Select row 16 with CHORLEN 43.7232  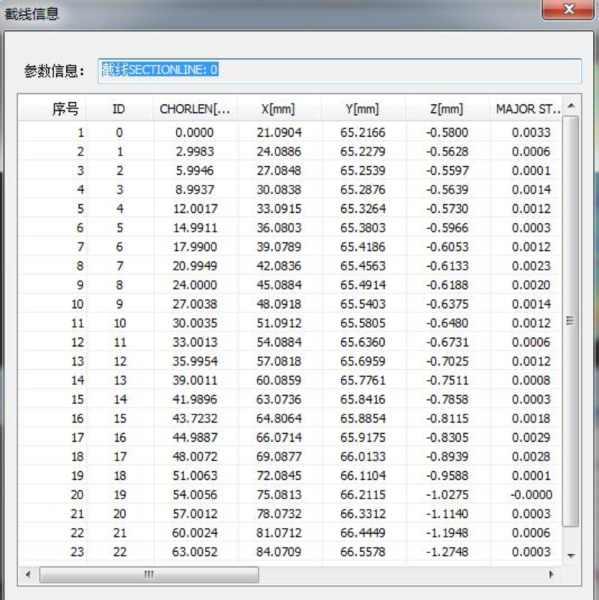(290, 418)
